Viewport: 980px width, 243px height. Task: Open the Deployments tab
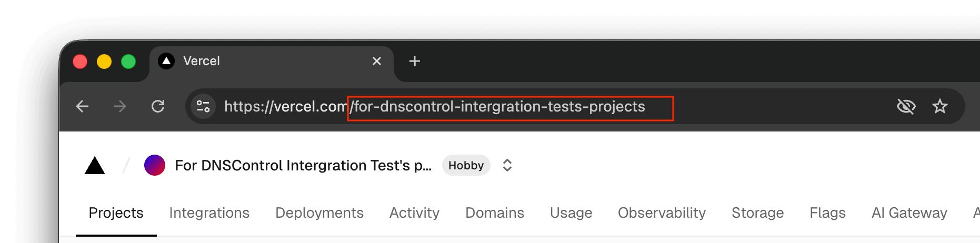(319, 213)
